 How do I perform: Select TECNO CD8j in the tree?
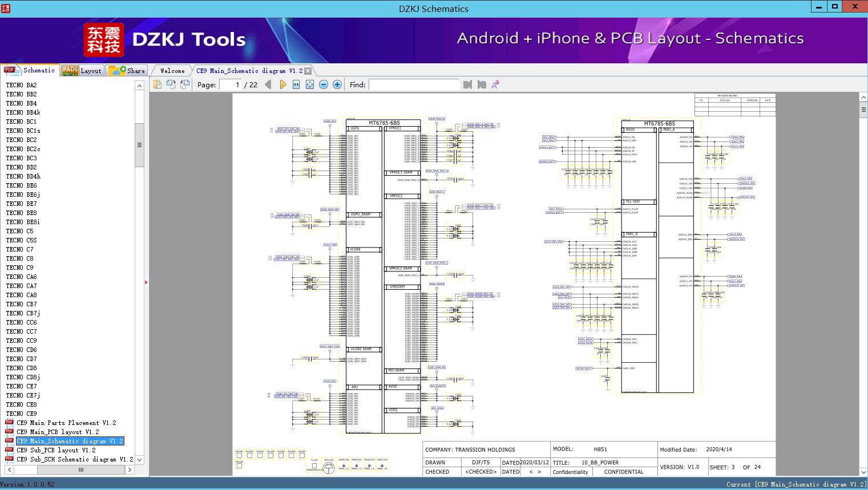[x=23, y=377]
